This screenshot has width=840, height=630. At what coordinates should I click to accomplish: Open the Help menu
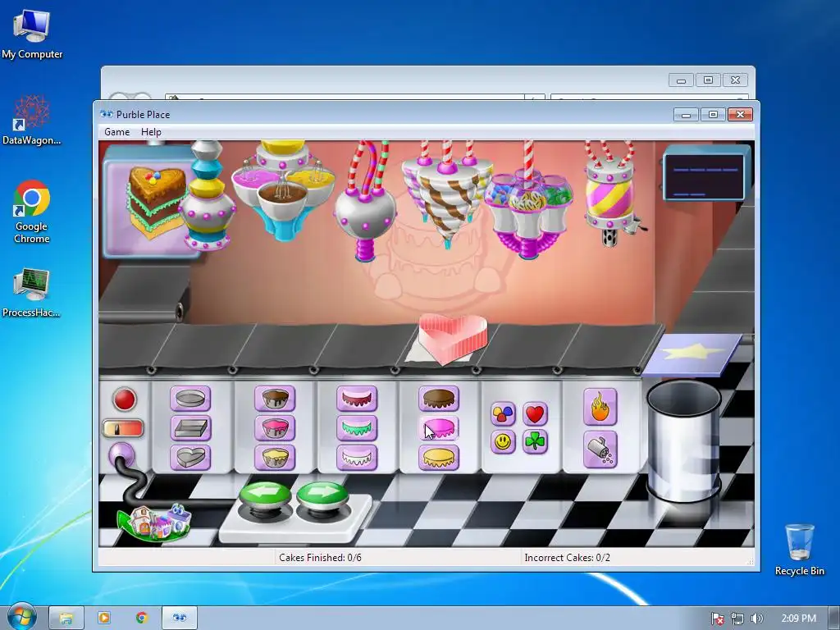click(x=151, y=132)
